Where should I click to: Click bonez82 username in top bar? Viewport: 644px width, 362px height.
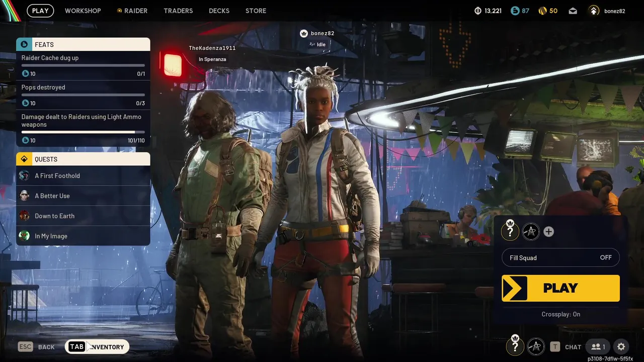(x=614, y=11)
